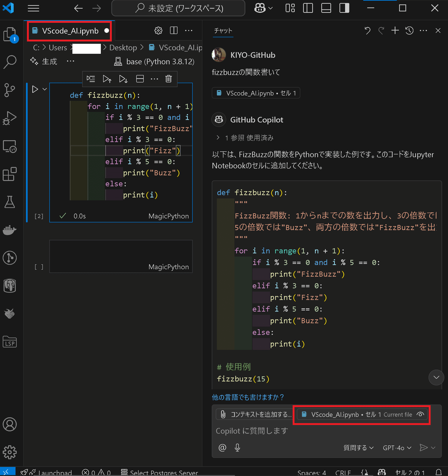Execute cell and below icon
Image resolution: width=448 pixels, height=476 pixels.
point(123,79)
